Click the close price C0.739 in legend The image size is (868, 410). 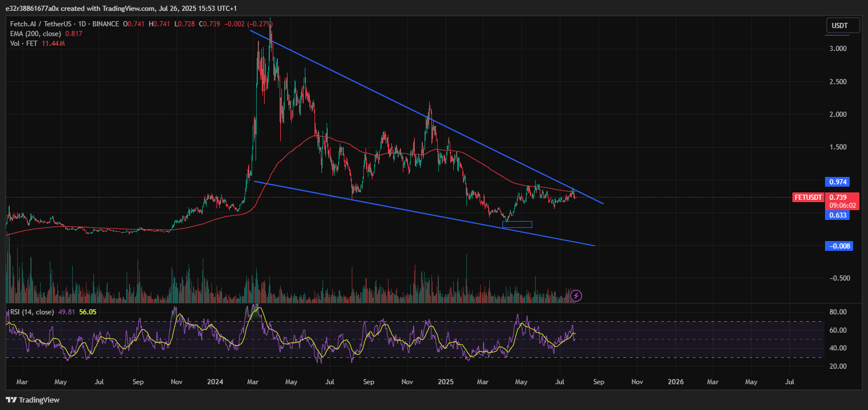[x=208, y=24]
